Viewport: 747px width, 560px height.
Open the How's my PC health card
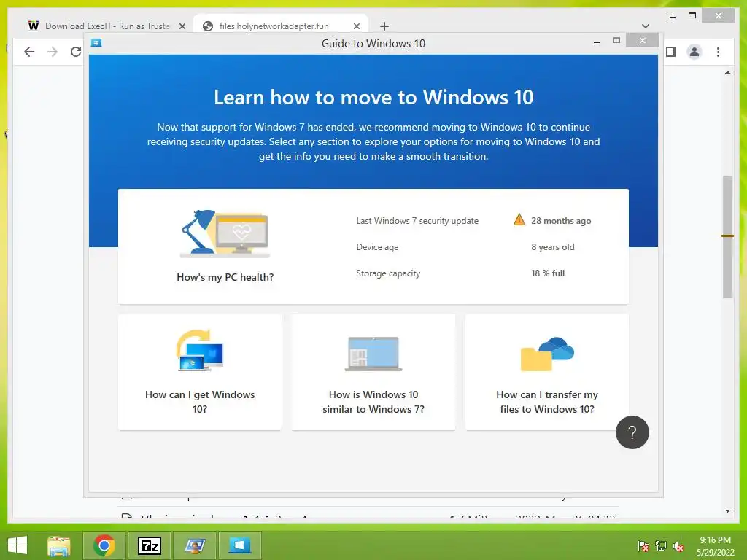373,246
